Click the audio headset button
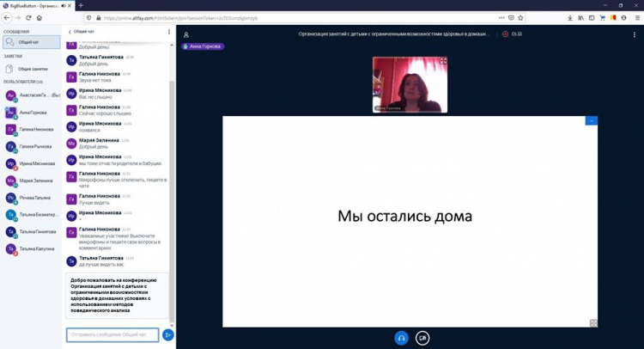The image size is (644, 349). click(x=401, y=338)
